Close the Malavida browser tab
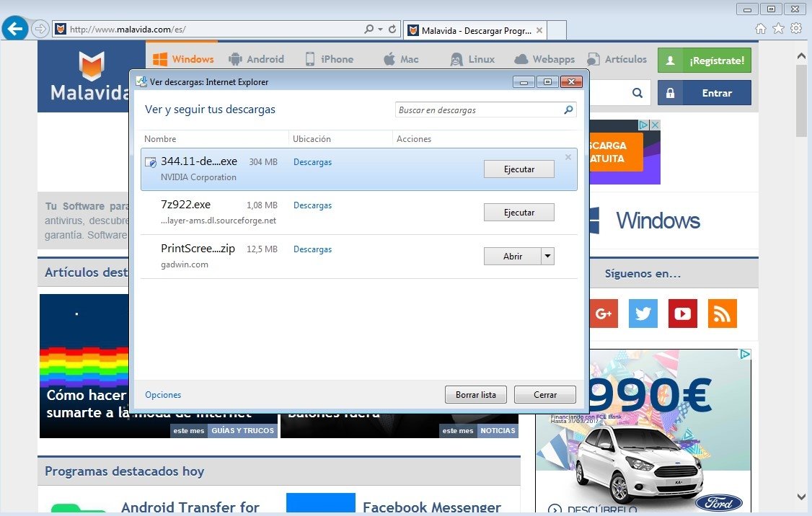 point(539,30)
